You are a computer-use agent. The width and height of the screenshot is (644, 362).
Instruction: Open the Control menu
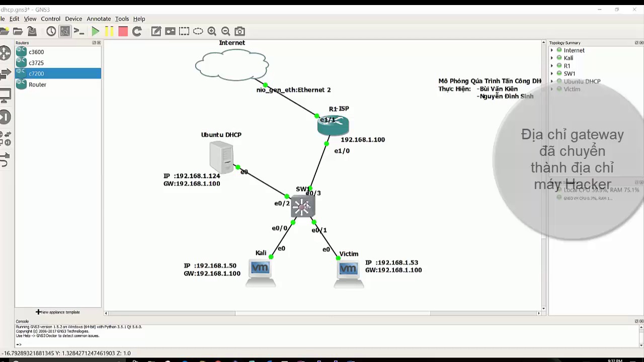pos(50,19)
